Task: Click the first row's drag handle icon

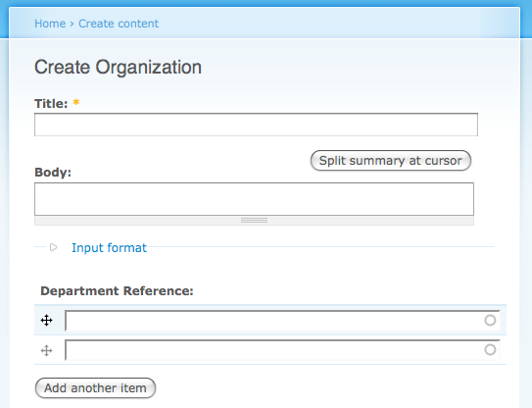Action: [46, 321]
